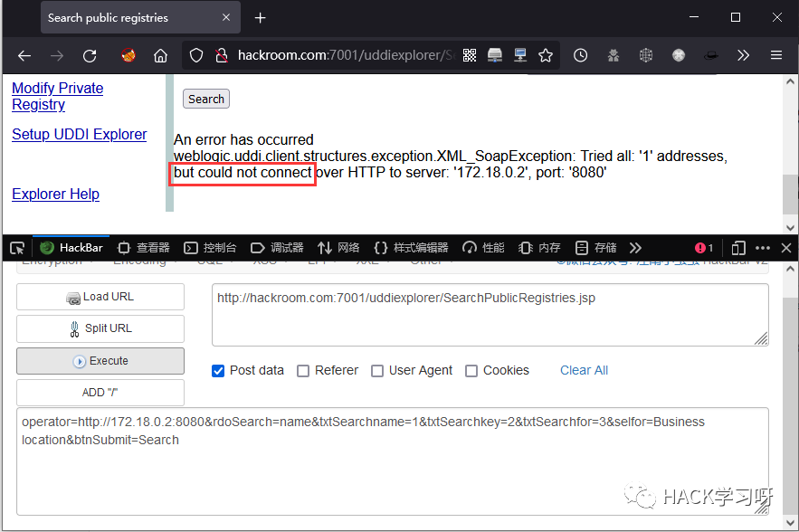Click the devtools error count indicator
The image size is (799, 532).
click(x=704, y=248)
